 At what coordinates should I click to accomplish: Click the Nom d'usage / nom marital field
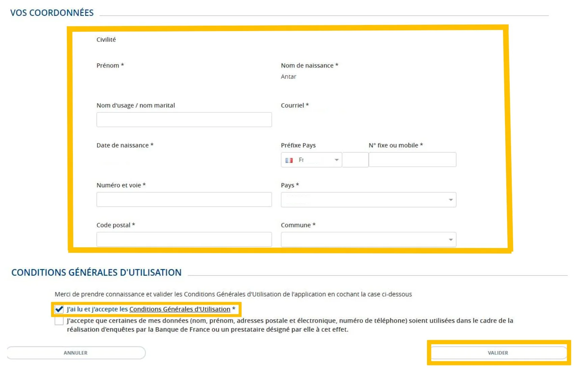(184, 119)
